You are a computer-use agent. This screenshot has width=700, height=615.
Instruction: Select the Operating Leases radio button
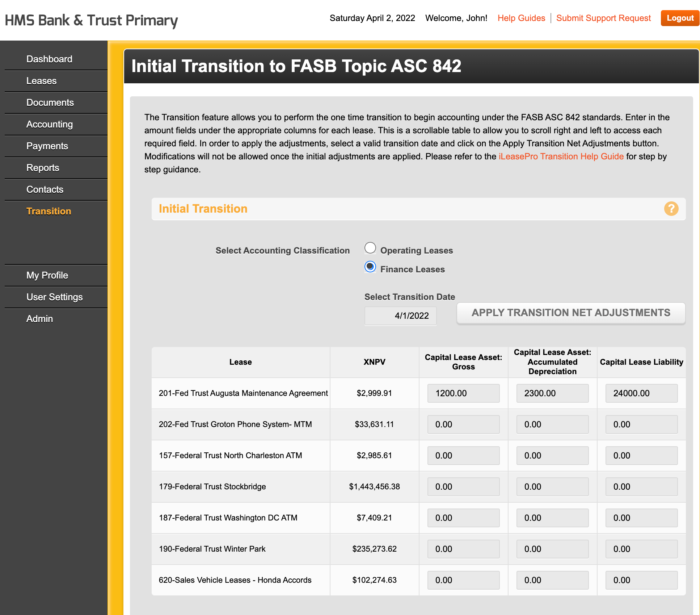click(x=370, y=248)
